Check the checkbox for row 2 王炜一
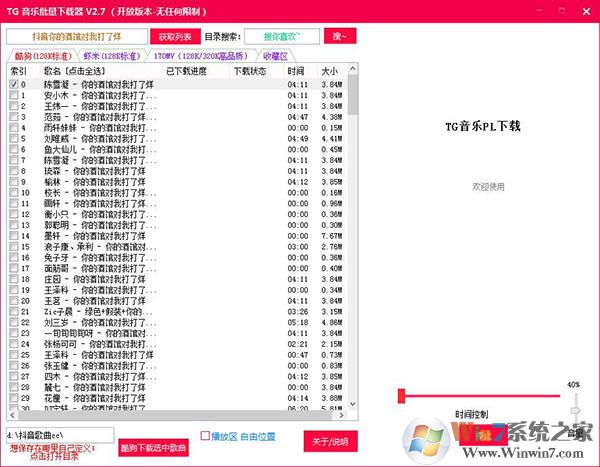 click(14, 106)
